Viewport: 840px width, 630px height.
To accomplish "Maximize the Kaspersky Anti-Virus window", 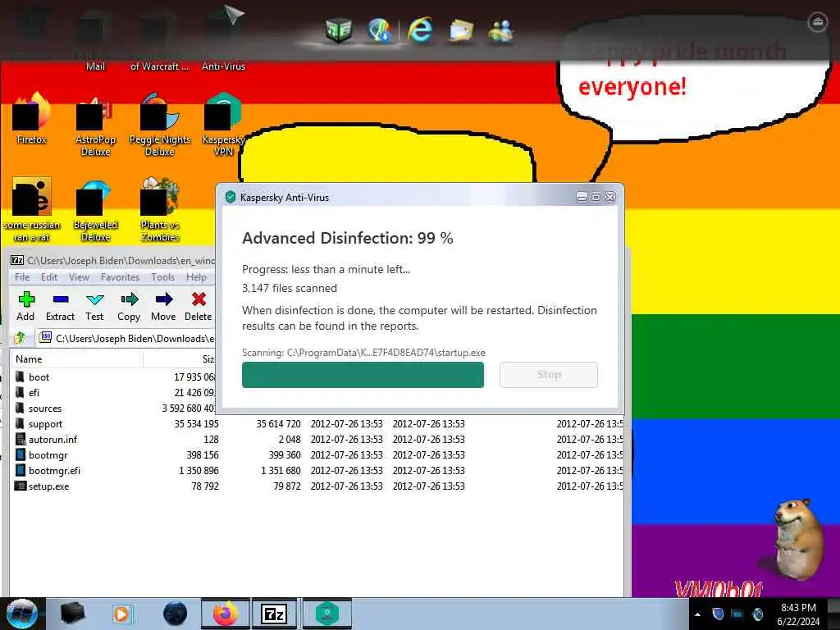I will 596,197.
